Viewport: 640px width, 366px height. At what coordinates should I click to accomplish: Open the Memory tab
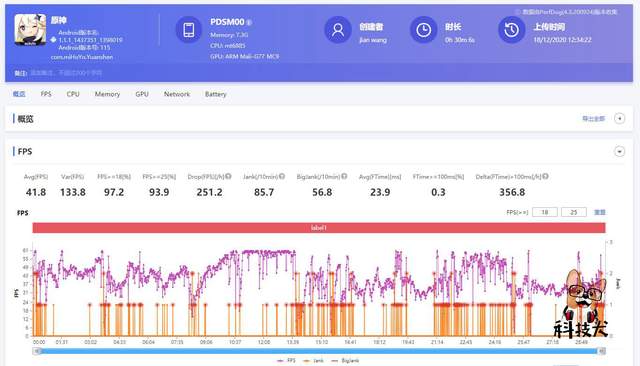click(x=107, y=94)
